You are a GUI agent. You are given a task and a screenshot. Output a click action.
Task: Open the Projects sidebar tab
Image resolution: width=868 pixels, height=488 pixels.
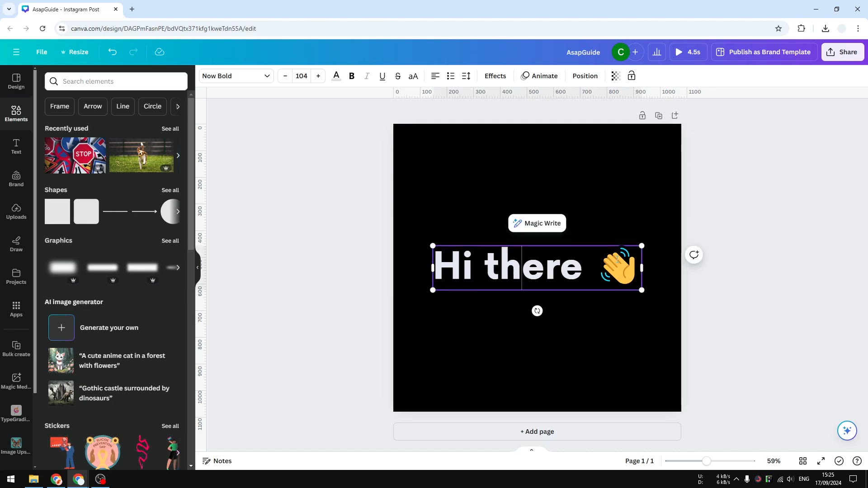(x=16, y=277)
